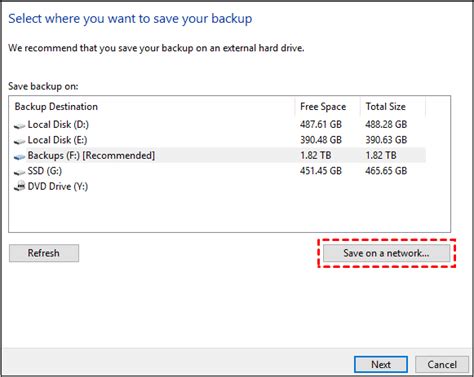Click the DVD Drive (Y:) disc icon
Viewport: 474px width, 377px height.
19,186
